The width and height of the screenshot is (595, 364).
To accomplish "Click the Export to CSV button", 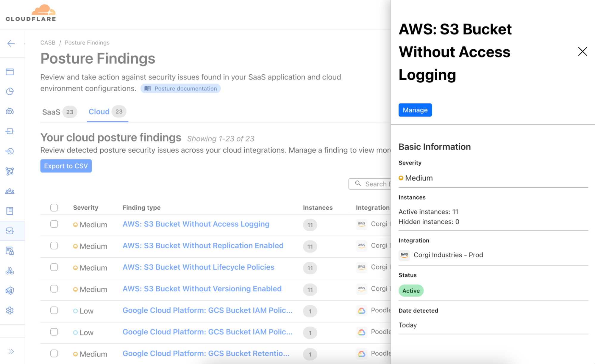I will point(66,166).
